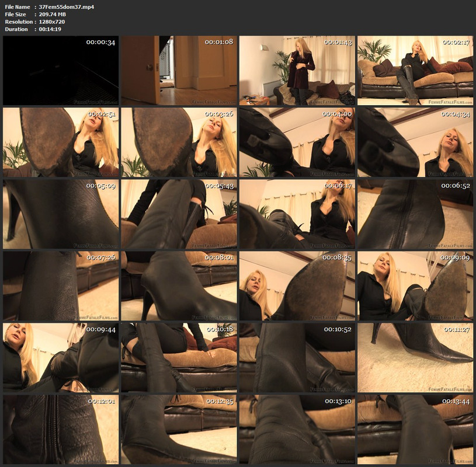476x467 pixels.
Task: Select the thumbnail timestamped 00:11:27
Action: pyautogui.click(x=415, y=357)
